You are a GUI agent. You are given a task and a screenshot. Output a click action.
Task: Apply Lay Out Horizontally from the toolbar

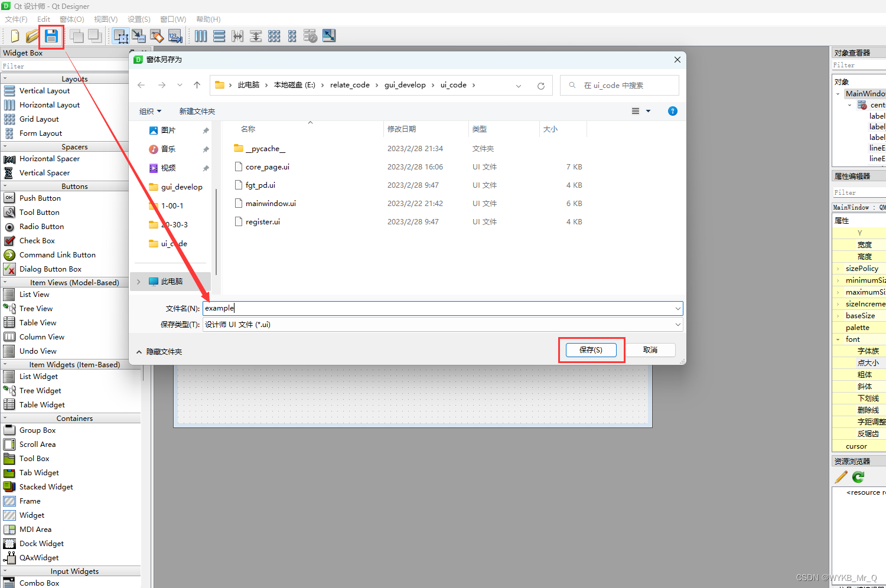(x=201, y=36)
